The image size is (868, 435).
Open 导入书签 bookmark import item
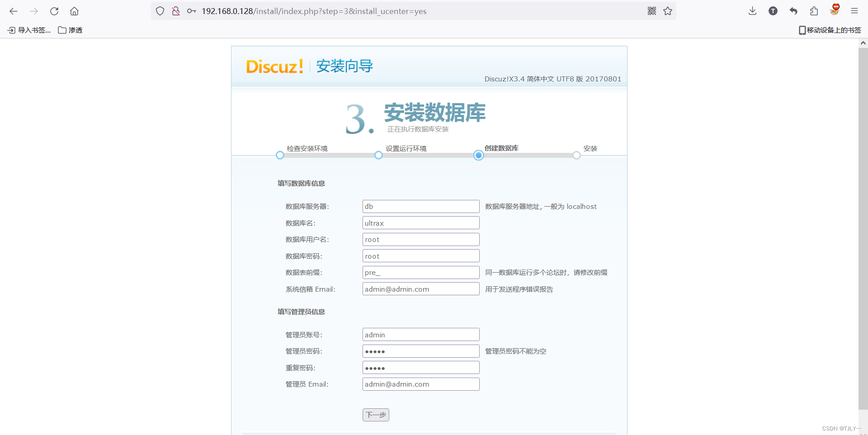point(29,30)
